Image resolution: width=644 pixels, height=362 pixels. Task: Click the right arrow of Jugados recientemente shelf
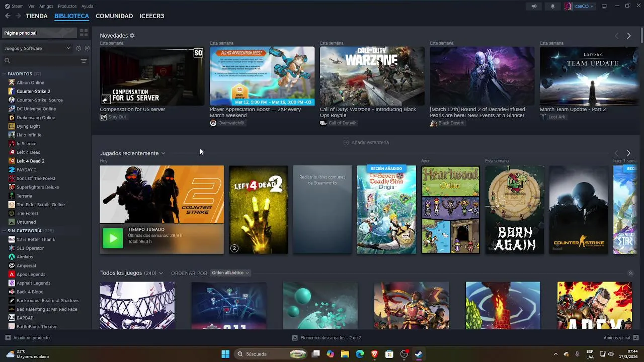click(628, 153)
